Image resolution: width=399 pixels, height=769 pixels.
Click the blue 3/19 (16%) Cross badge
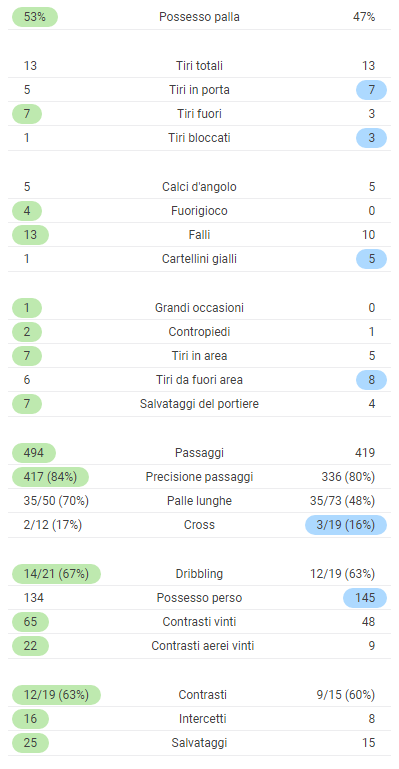[x=346, y=525]
